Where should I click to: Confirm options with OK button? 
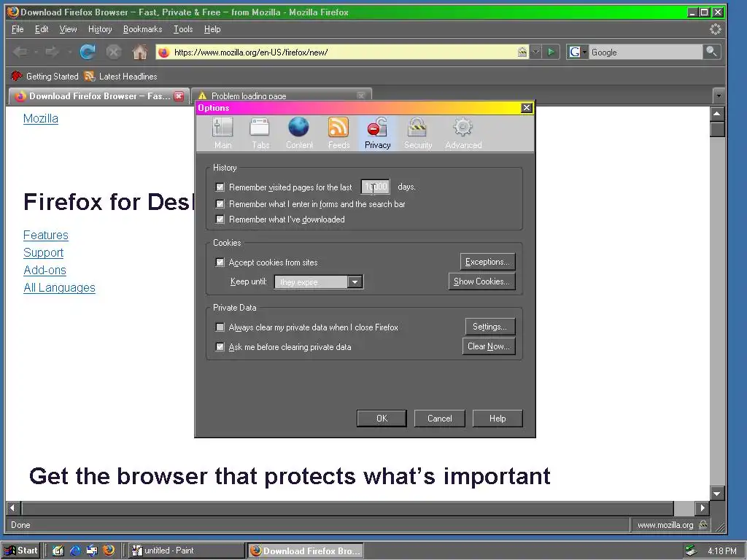(x=382, y=418)
